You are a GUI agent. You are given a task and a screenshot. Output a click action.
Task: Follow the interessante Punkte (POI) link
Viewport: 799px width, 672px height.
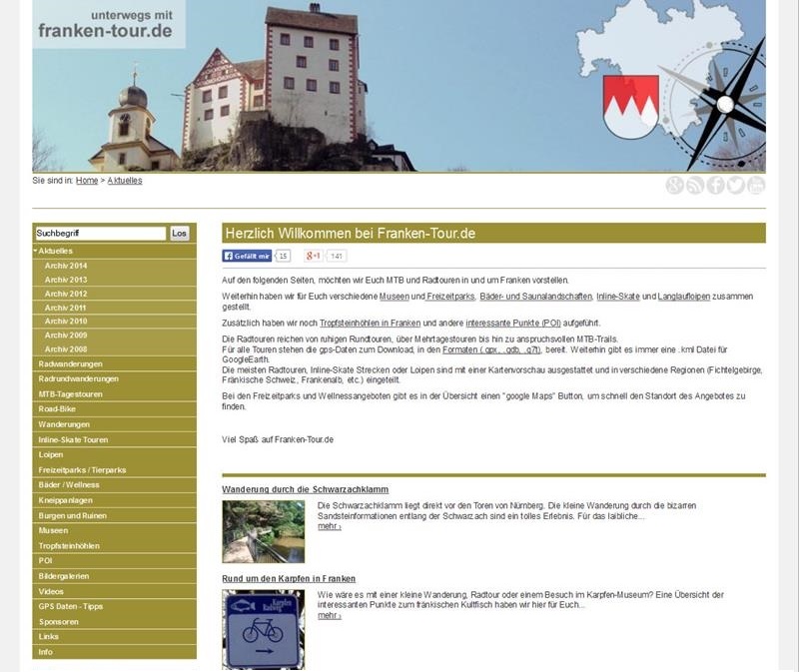[x=513, y=323]
